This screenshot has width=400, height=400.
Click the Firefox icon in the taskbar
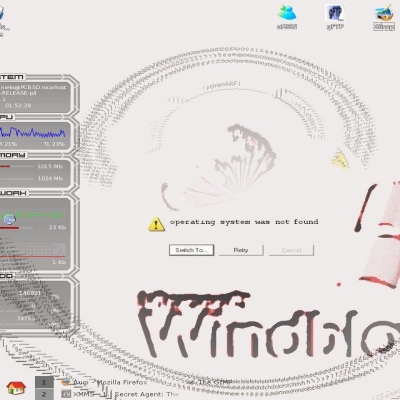click(66, 382)
